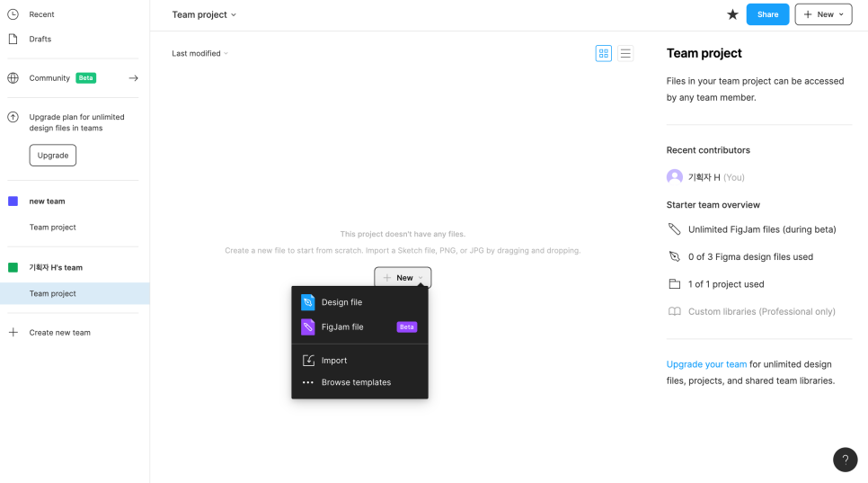The width and height of the screenshot is (868, 483).
Task: Click the Figma design files pen icon
Action: (x=674, y=256)
